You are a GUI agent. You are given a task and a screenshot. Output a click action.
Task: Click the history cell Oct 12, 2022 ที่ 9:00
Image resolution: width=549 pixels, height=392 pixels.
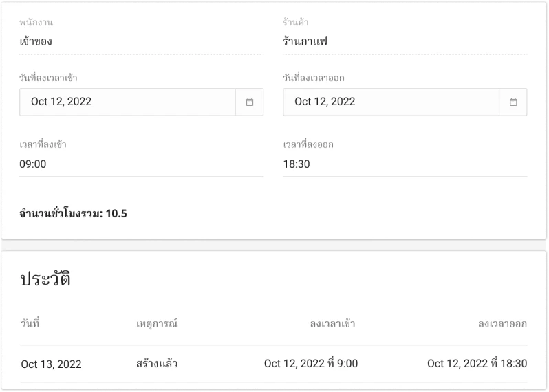(310, 364)
